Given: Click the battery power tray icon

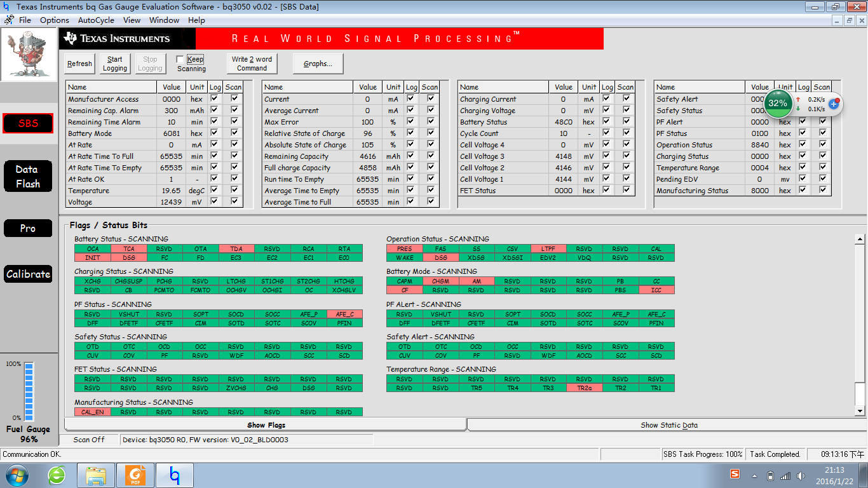Looking at the screenshot, I should 771,475.
